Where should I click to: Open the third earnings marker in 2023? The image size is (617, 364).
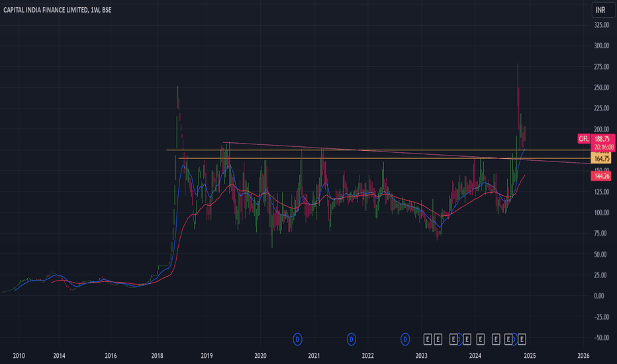point(453,339)
